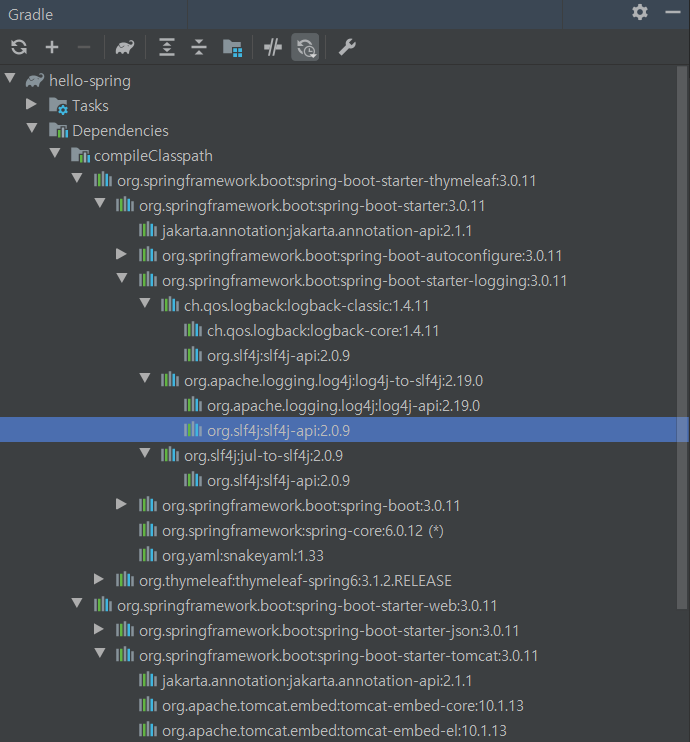Screen dimensions: 690x742
Task: Select tomcat-embed-el:10.1.13 text
Action: point(334,731)
